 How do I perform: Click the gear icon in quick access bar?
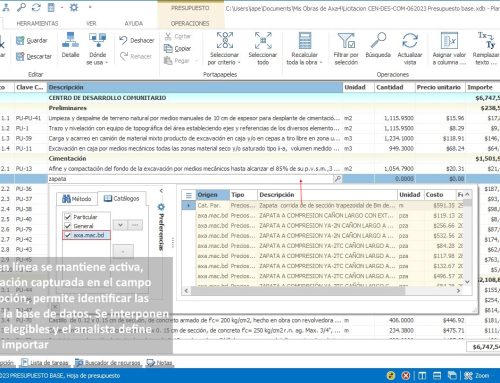click(74, 7)
